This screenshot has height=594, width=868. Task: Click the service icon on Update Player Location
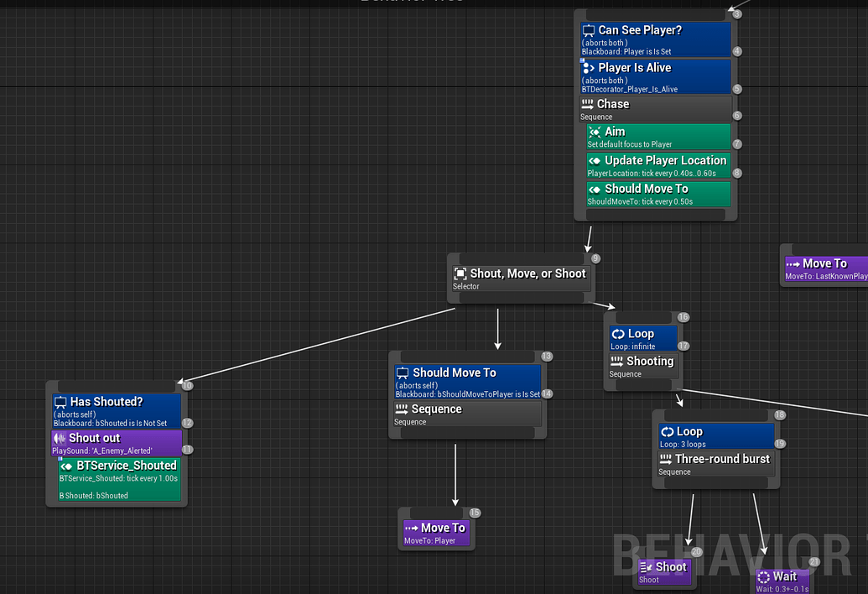coord(593,159)
